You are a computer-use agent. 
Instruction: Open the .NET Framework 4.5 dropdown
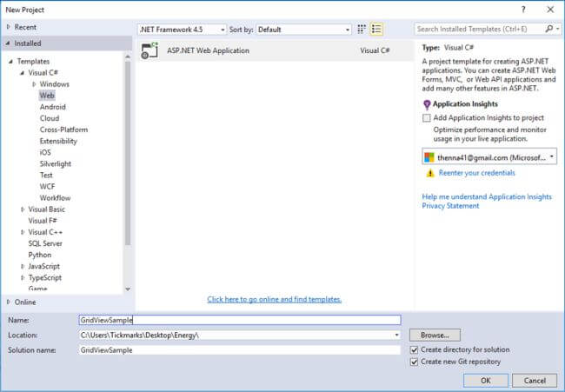coord(183,30)
